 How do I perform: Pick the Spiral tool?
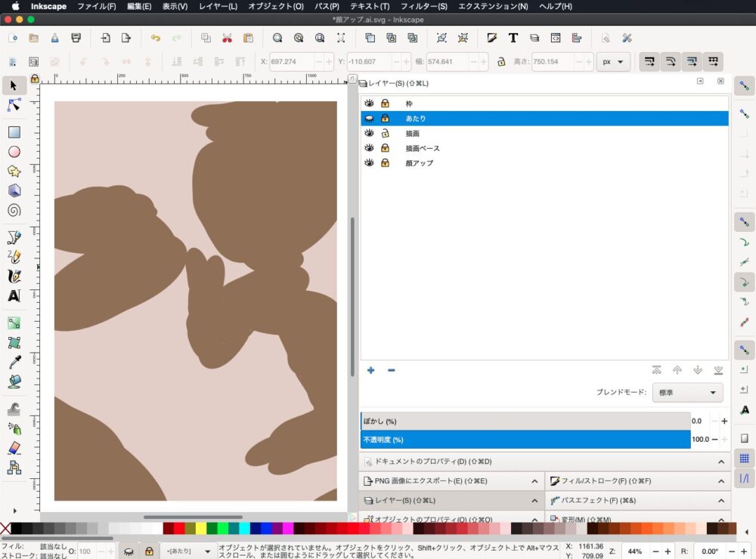point(14,211)
